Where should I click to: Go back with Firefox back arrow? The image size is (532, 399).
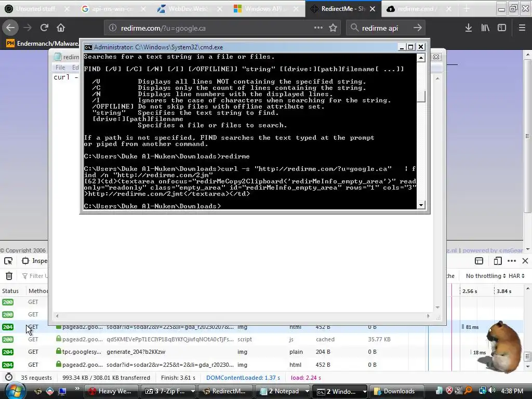[10, 28]
